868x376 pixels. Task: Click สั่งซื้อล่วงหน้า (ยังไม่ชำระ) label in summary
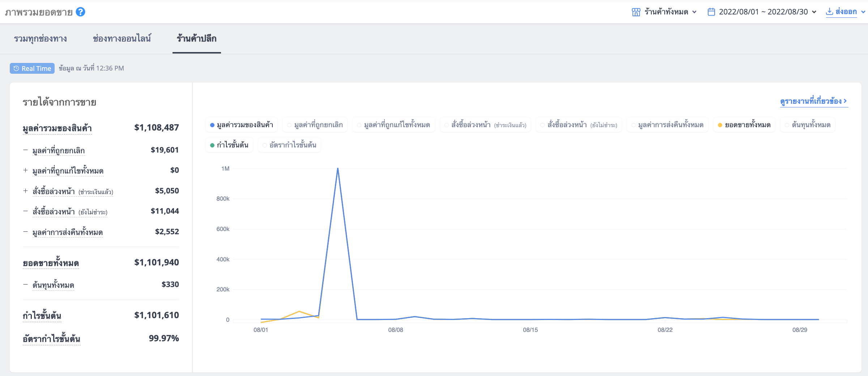(x=70, y=211)
